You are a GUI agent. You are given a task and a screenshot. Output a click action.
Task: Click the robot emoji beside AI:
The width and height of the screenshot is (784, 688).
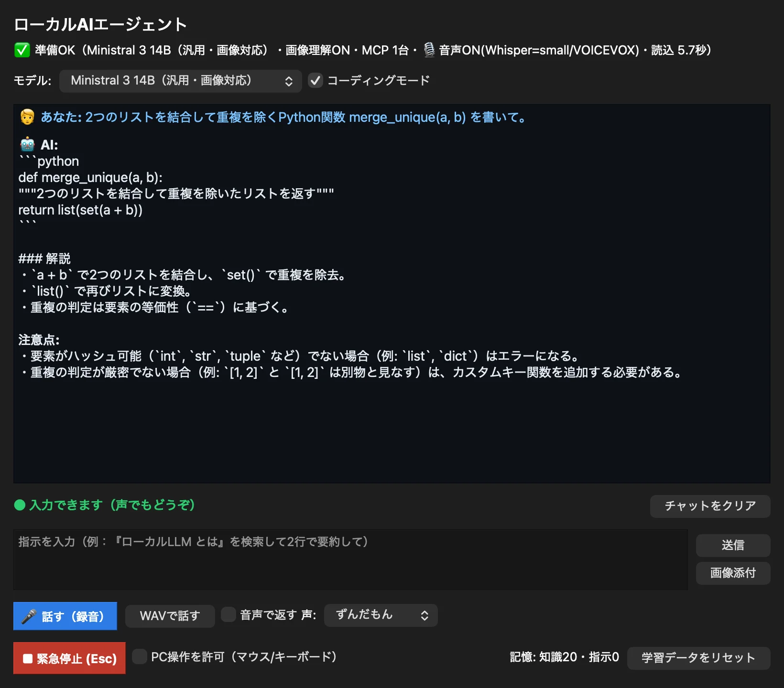pos(27,144)
